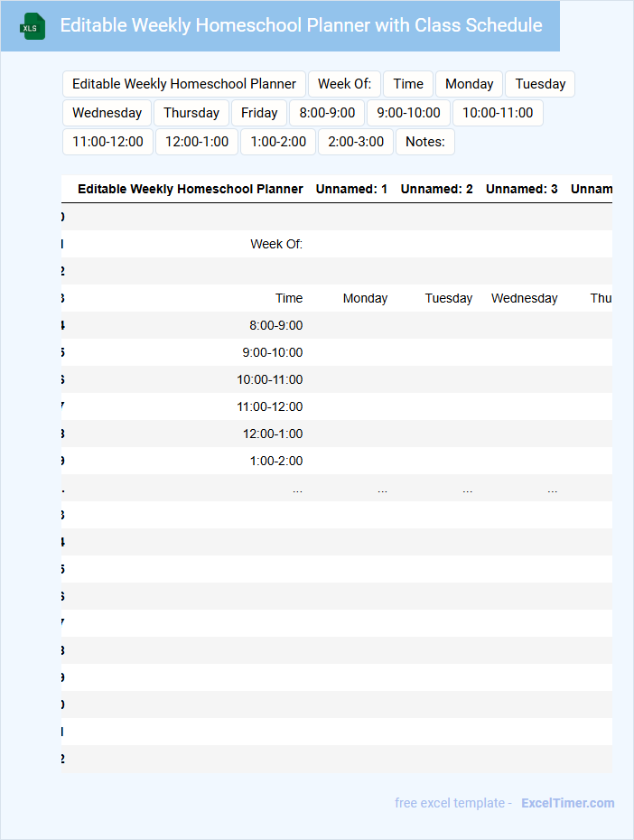Select the 'Wednesday' tag
The height and width of the screenshot is (840, 634).
pos(107,113)
